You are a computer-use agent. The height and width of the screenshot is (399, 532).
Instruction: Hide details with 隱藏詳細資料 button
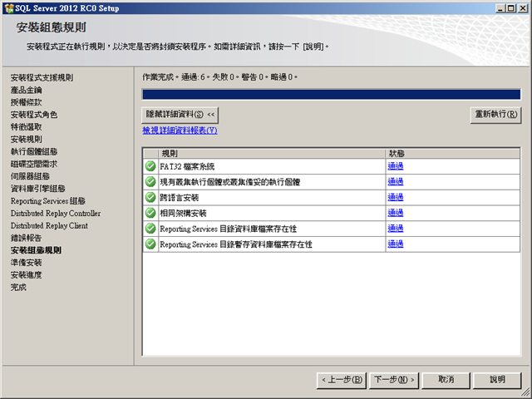(x=180, y=115)
